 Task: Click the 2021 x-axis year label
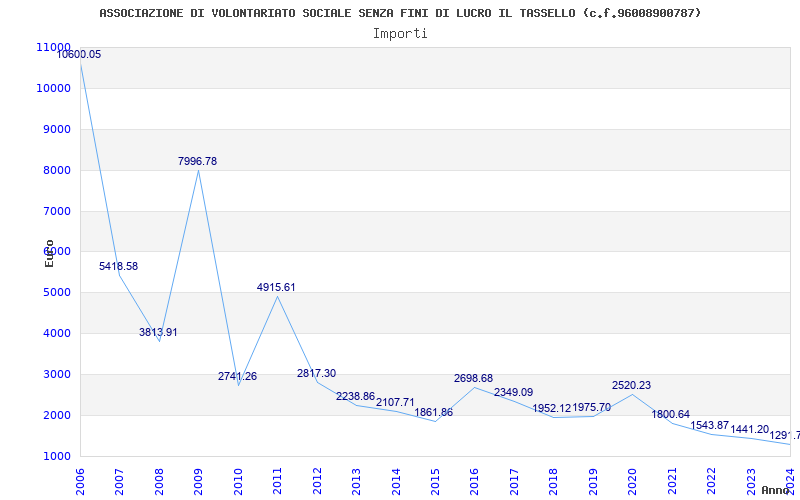(x=672, y=481)
